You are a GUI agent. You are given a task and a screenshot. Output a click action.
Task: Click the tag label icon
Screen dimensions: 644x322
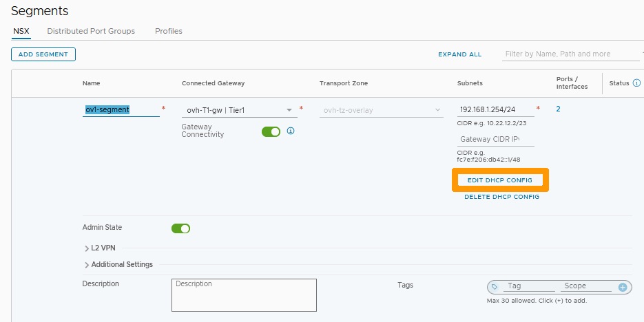coord(495,287)
